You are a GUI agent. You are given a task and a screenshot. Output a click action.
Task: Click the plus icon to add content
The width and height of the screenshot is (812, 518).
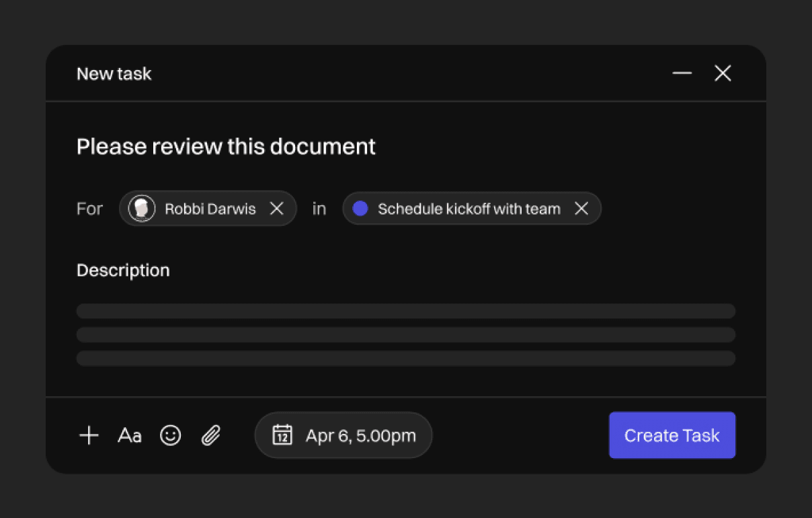(x=89, y=436)
